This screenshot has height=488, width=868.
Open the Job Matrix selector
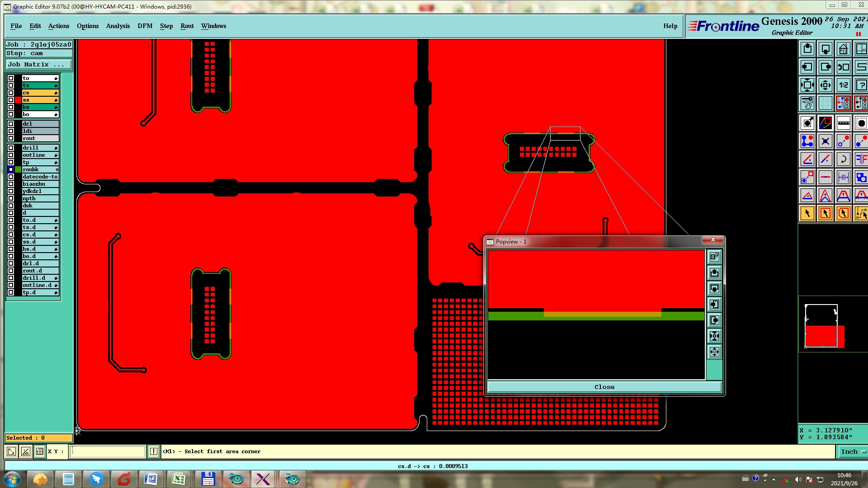pos(38,65)
